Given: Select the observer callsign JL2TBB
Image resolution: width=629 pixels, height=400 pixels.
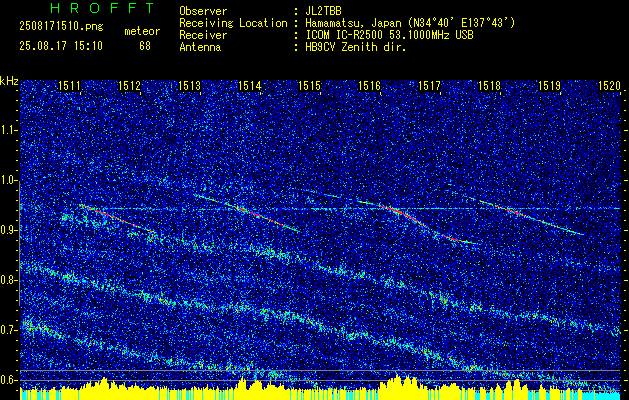Looking at the screenshot, I should coord(323,11).
